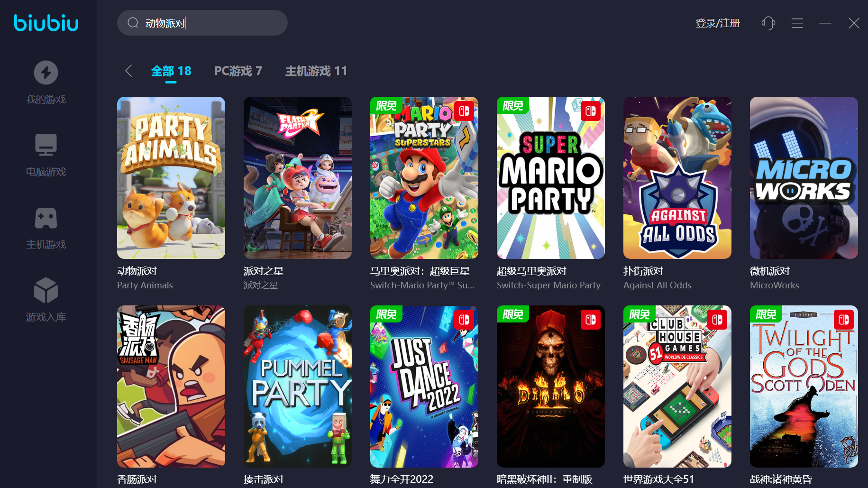
Task: Click the 派对之星 game title
Action: point(264,271)
